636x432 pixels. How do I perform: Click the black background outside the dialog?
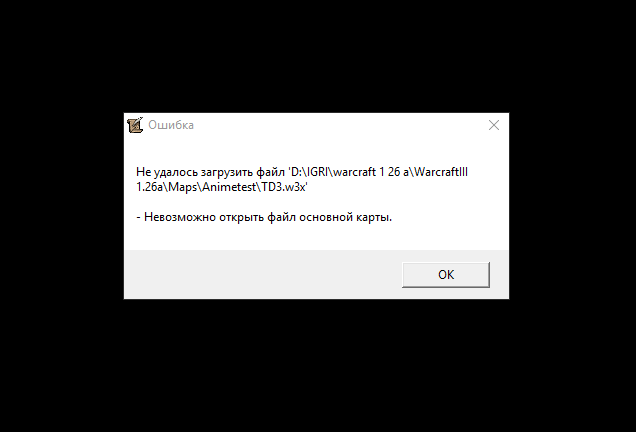[x=316, y=57]
